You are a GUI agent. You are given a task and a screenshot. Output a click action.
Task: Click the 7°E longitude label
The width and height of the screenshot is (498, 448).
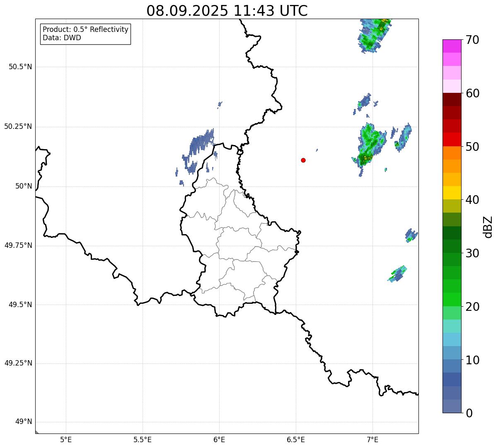[x=372, y=440]
